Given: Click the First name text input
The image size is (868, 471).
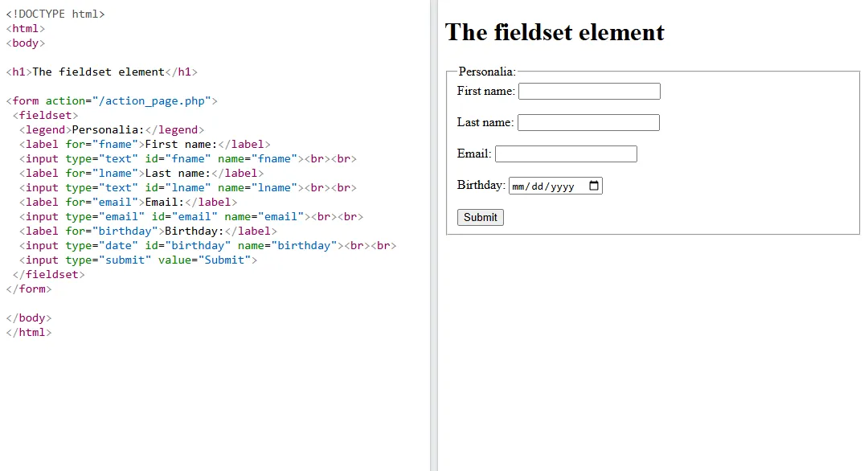Looking at the screenshot, I should tap(589, 92).
